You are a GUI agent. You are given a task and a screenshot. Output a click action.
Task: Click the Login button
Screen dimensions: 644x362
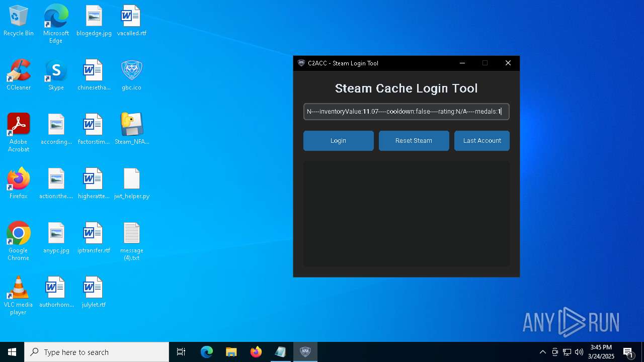point(338,141)
